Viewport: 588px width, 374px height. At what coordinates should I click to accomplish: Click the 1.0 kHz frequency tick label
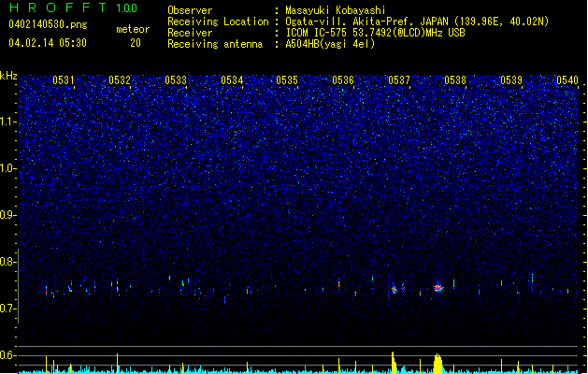(8, 168)
